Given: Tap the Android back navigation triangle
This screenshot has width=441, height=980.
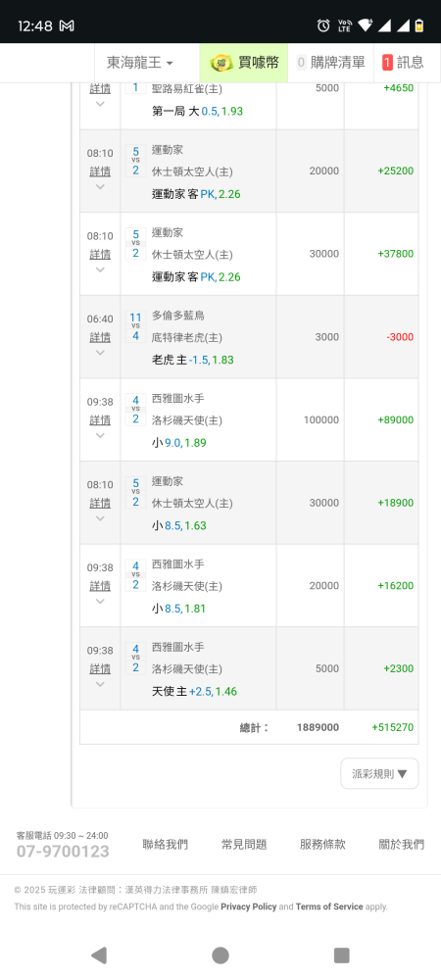Looking at the screenshot, I should [98, 955].
